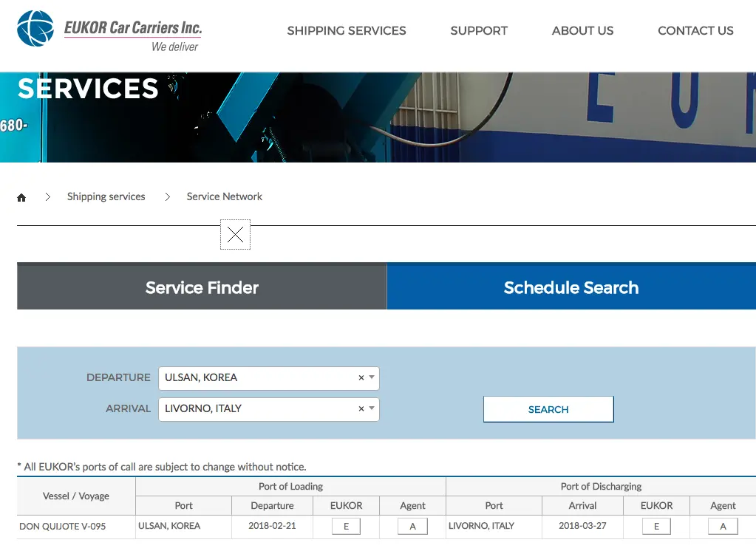Screen dimensions: 756x551
Task: Switch to the Schedule Search tab
Action: point(571,287)
